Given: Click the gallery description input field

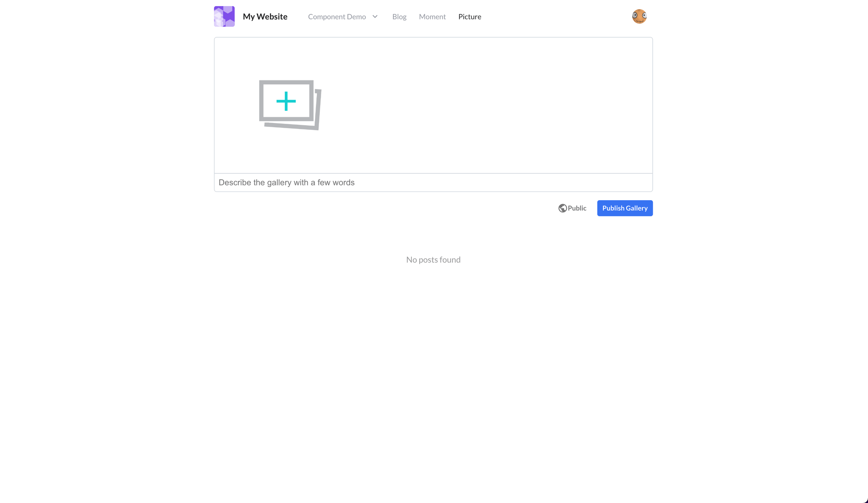Looking at the screenshot, I should 433,182.
